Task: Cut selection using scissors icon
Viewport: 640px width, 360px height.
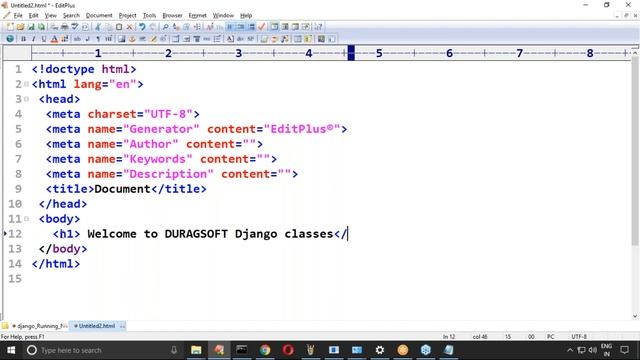Action: (98, 27)
